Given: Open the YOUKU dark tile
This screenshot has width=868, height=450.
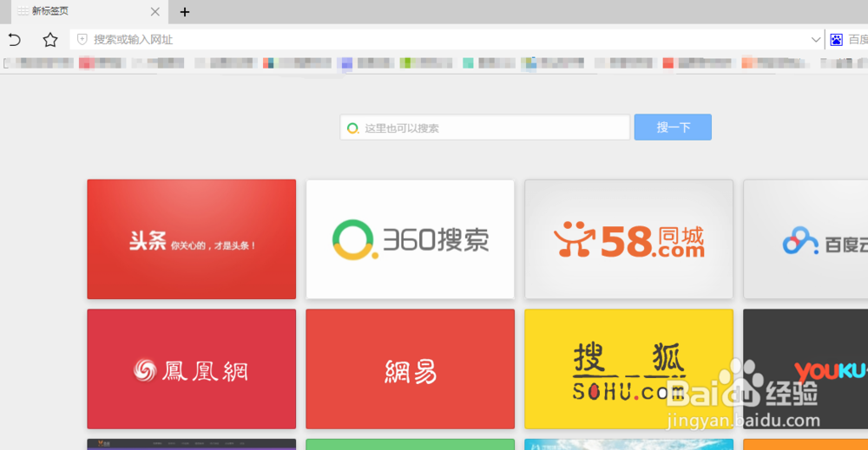Looking at the screenshot, I should pyautogui.click(x=806, y=368).
